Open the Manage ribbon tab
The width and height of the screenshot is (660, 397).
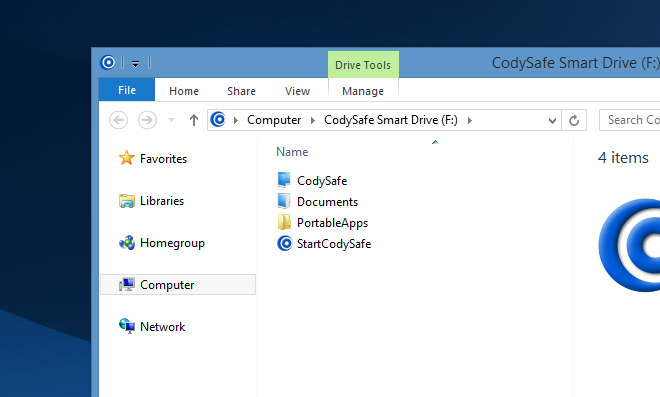pos(363,91)
